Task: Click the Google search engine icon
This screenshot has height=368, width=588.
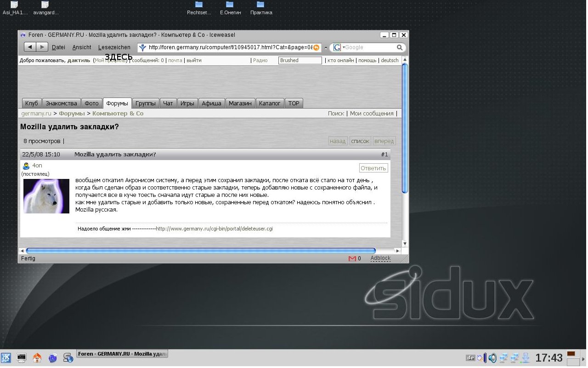Action: [337, 47]
